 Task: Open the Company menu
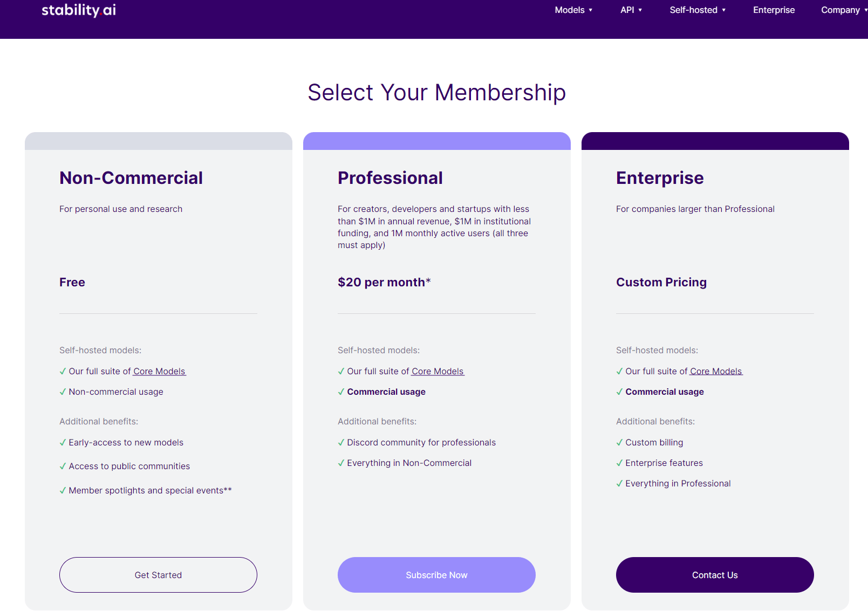844,10
